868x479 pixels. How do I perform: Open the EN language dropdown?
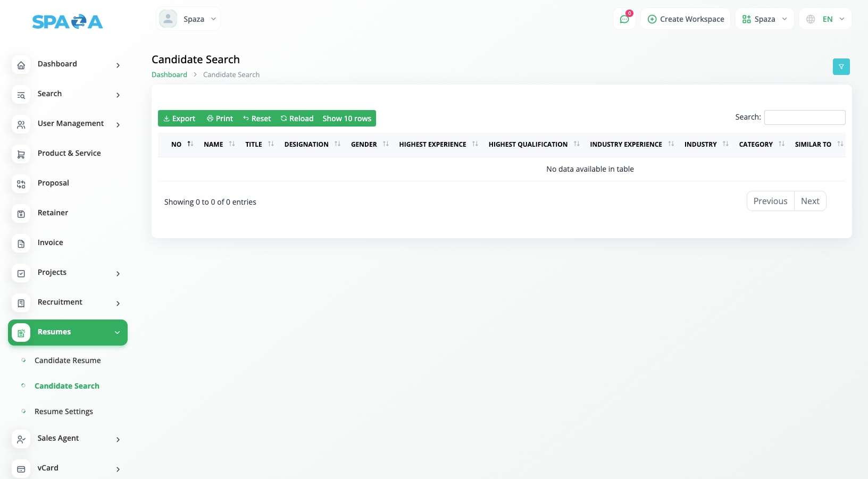pyautogui.click(x=825, y=19)
